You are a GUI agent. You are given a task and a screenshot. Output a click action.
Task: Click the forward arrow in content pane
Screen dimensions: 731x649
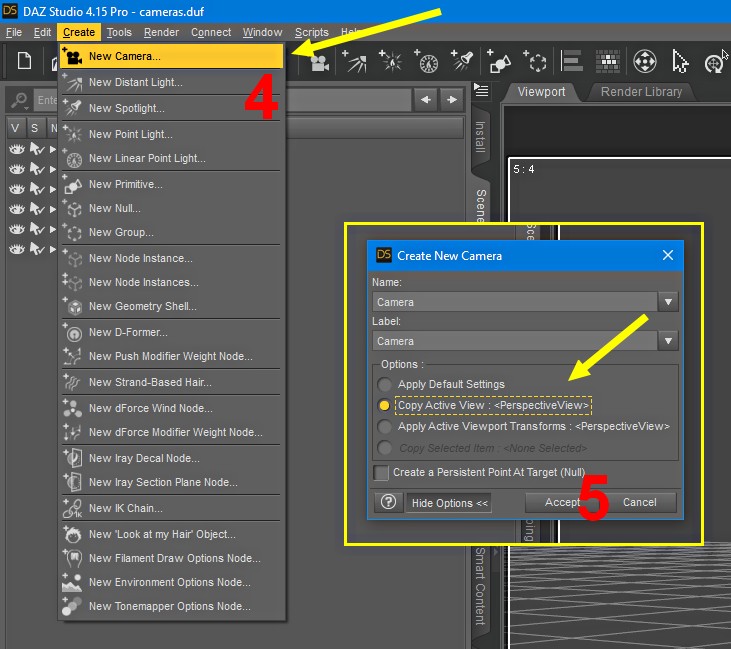[x=452, y=99]
